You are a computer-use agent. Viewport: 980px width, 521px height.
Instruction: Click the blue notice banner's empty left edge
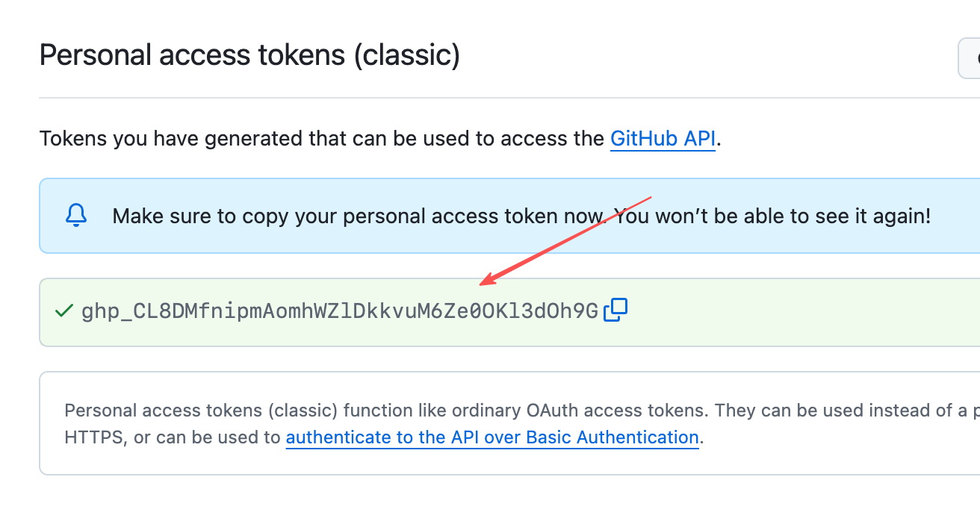coord(49,216)
